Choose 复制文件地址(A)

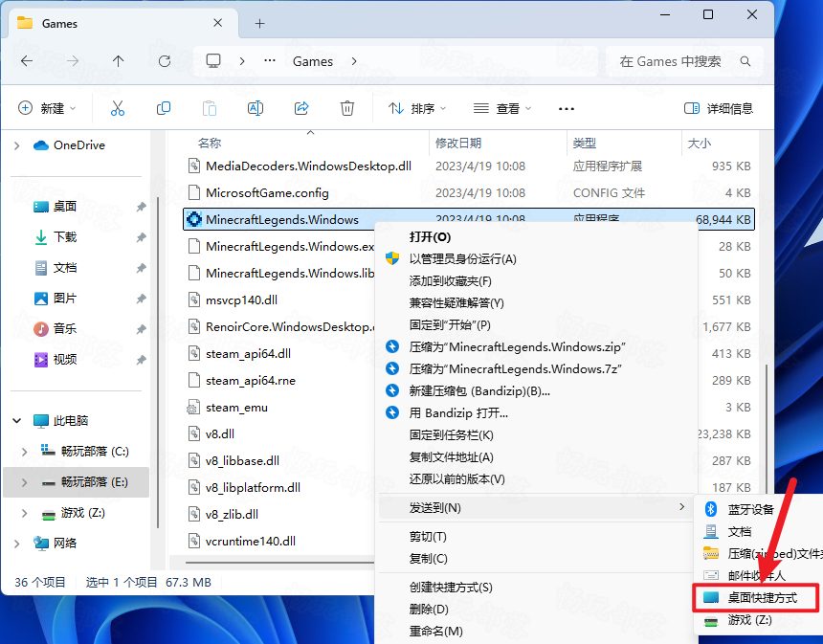point(538,457)
